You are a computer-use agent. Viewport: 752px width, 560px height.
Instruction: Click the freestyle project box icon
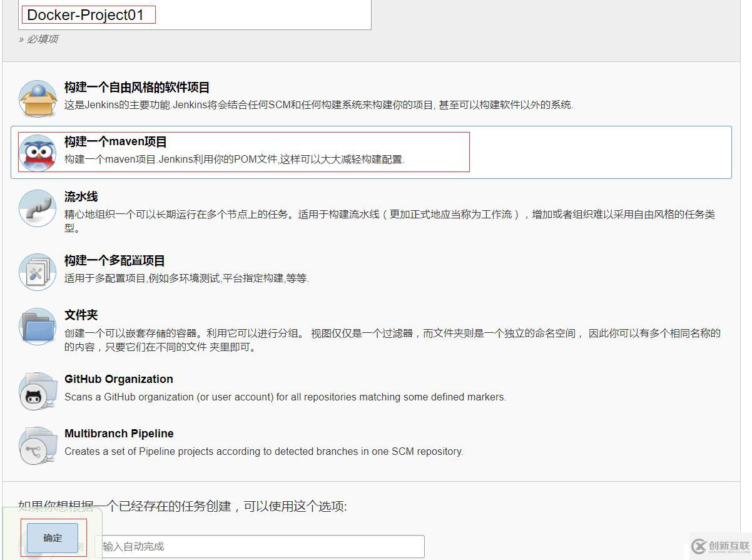tap(38, 98)
